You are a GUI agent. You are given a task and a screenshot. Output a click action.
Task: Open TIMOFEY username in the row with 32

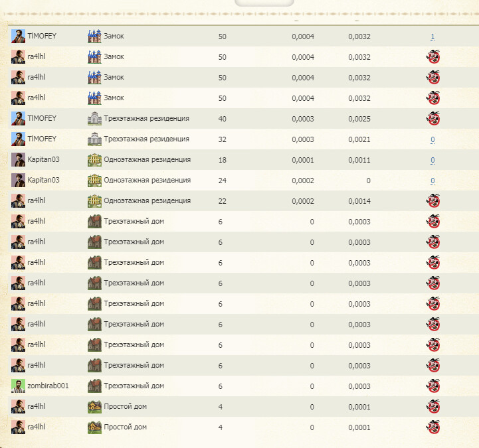point(42,139)
